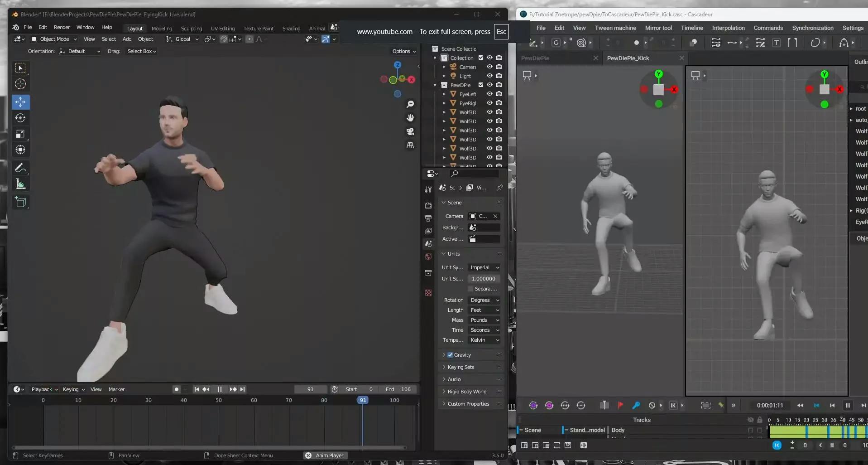
Task: Open Cascadeur Tween machine menu
Action: tap(615, 28)
